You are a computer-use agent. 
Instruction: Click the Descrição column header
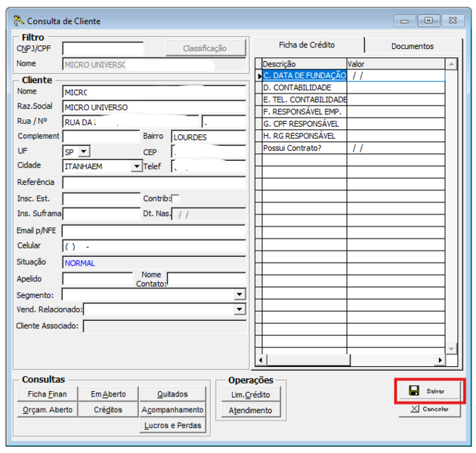point(304,64)
